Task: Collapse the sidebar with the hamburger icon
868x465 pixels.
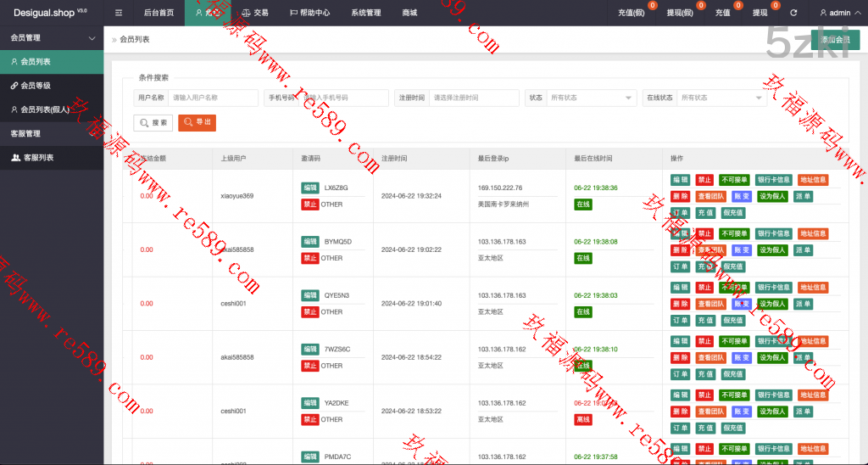Action: click(119, 13)
